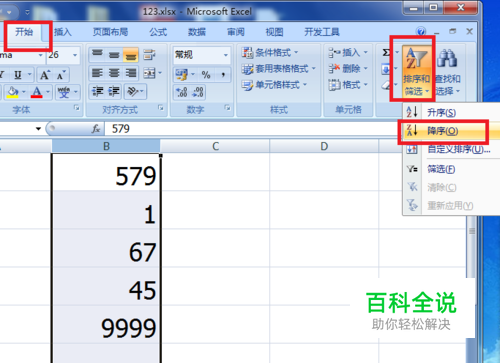Open the 格式 cells menu
The height and width of the screenshot is (363, 500).
pos(348,85)
